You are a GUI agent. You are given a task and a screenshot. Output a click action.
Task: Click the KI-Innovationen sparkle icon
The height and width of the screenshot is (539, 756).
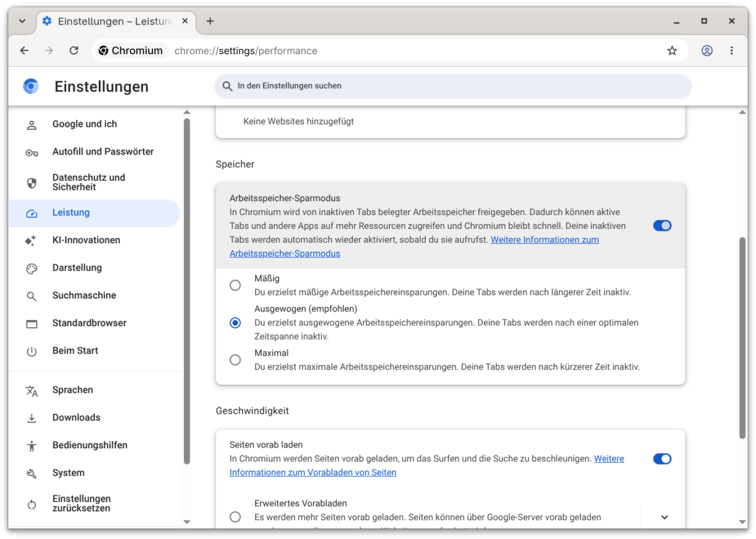click(31, 241)
